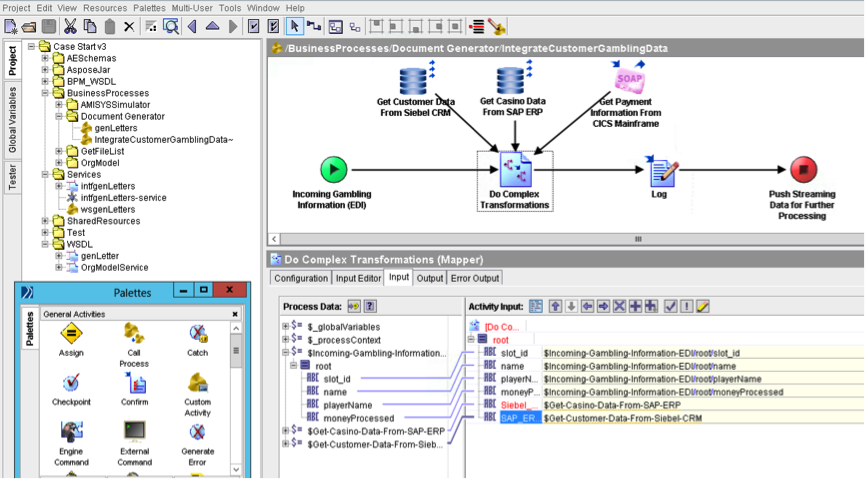Close the General Activities palette panel
The image size is (865, 479).
[235, 314]
